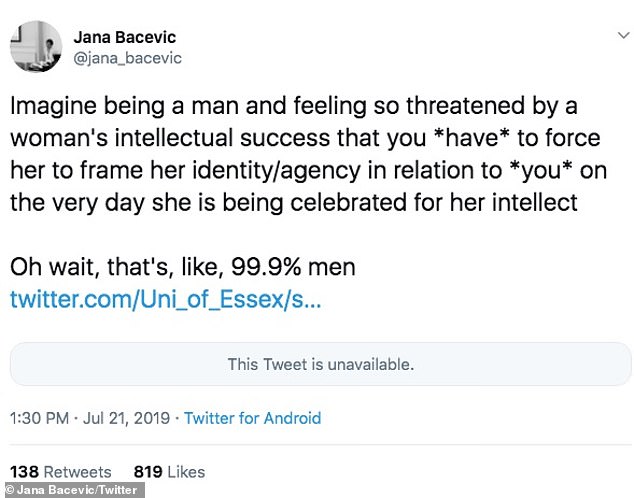
Task: Open the Jana Bacevic display name
Action: (125, 38)
